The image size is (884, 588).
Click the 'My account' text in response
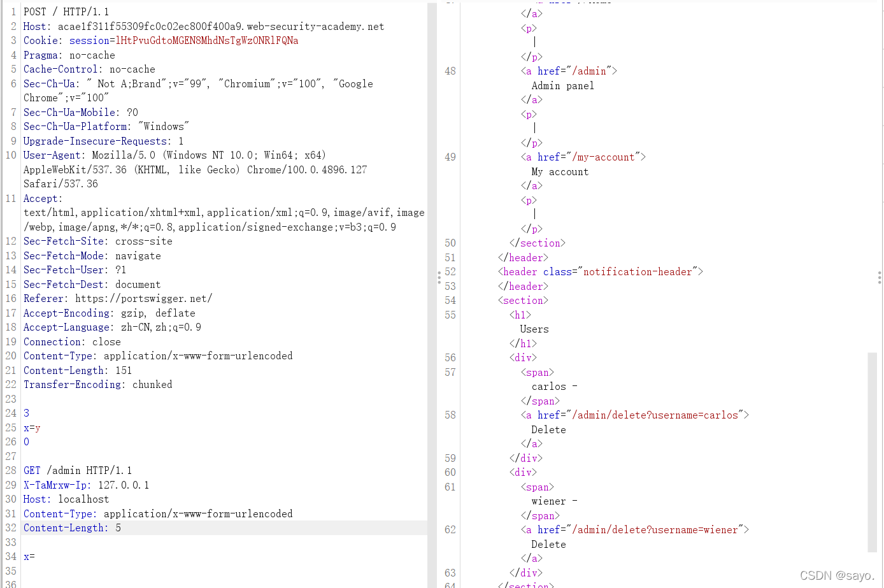point(560,171)
